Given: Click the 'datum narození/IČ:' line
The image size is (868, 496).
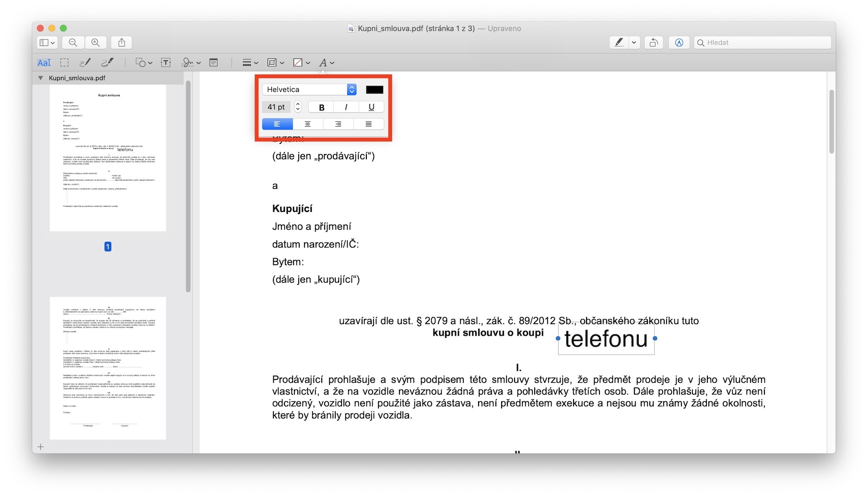Looking at the screenshot, I should (x=316, y=244).
